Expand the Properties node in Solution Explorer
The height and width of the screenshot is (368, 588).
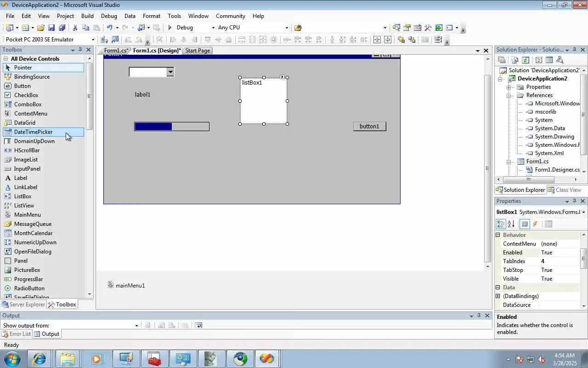509,87
